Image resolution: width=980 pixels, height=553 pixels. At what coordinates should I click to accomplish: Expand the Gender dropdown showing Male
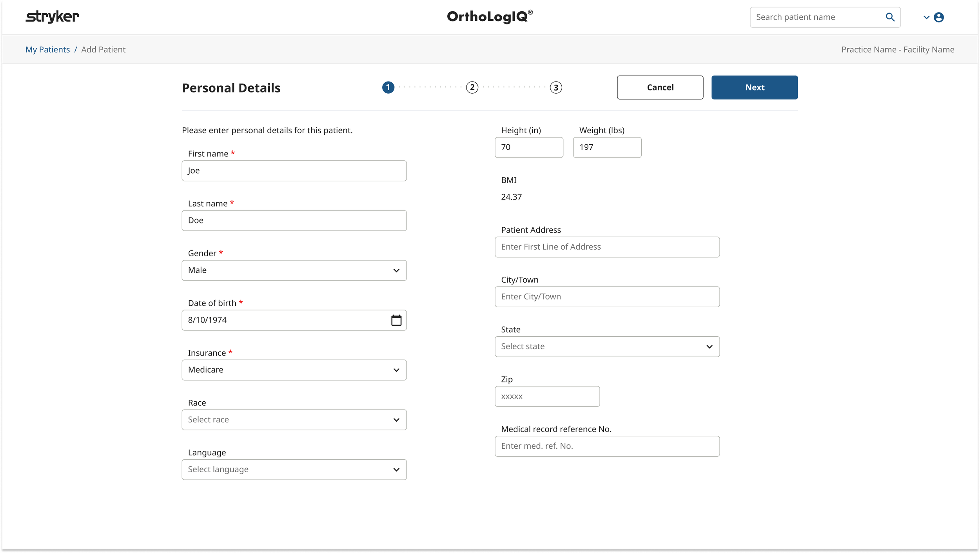pos(294,270)
